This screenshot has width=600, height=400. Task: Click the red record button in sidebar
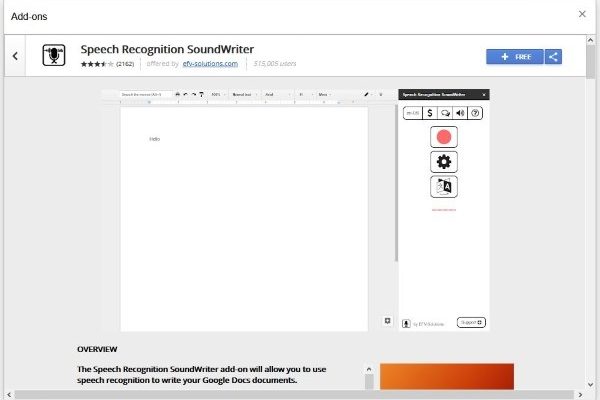pos(444,137)
